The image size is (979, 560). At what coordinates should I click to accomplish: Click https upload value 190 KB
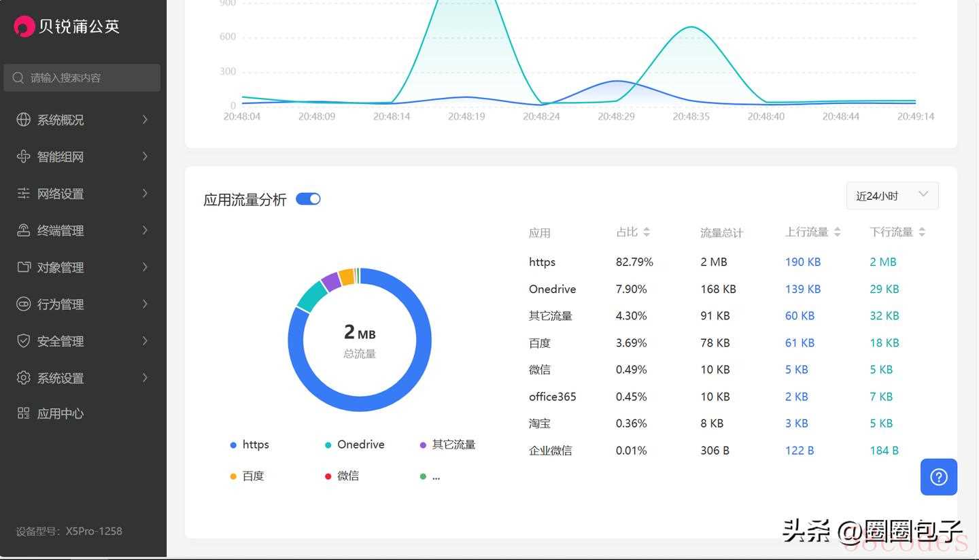(802, 262)
